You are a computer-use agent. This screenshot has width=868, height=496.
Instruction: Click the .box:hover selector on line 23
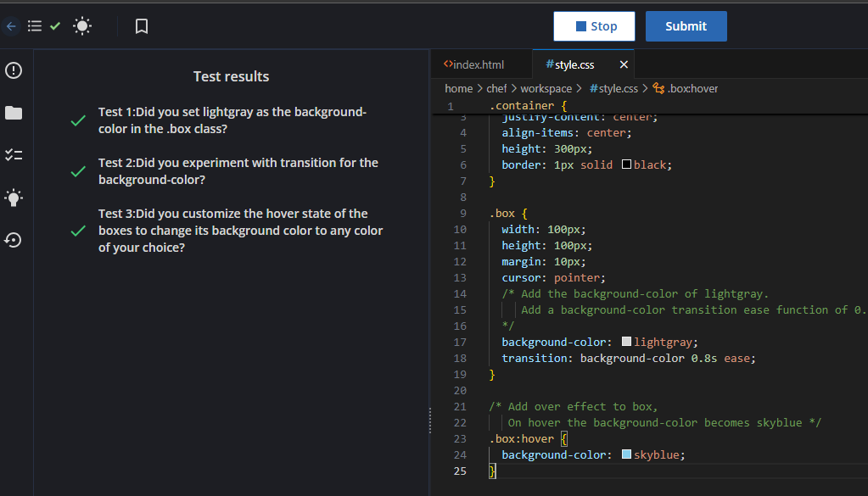pos(522,439)
